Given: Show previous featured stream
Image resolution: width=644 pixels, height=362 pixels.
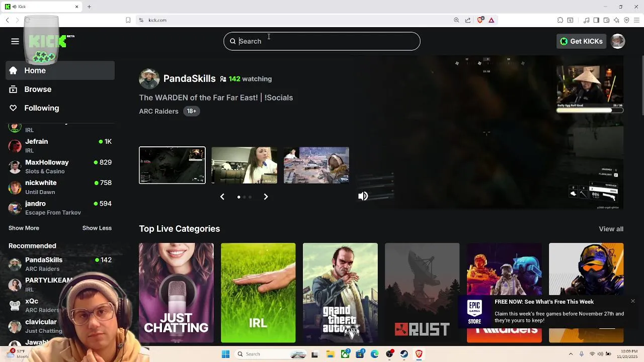Looking at the screenshot, I should coord(222,197).
